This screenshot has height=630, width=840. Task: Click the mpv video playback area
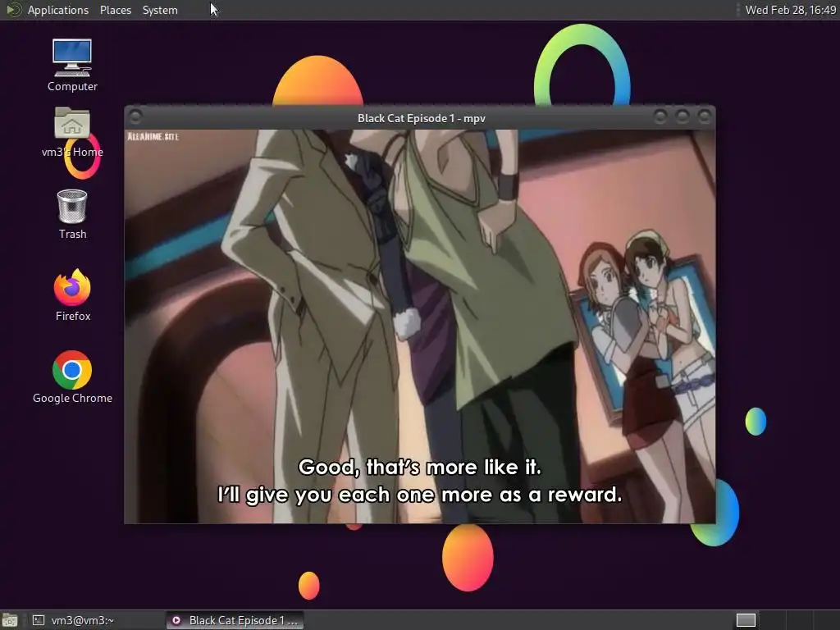tap(420, 326)
